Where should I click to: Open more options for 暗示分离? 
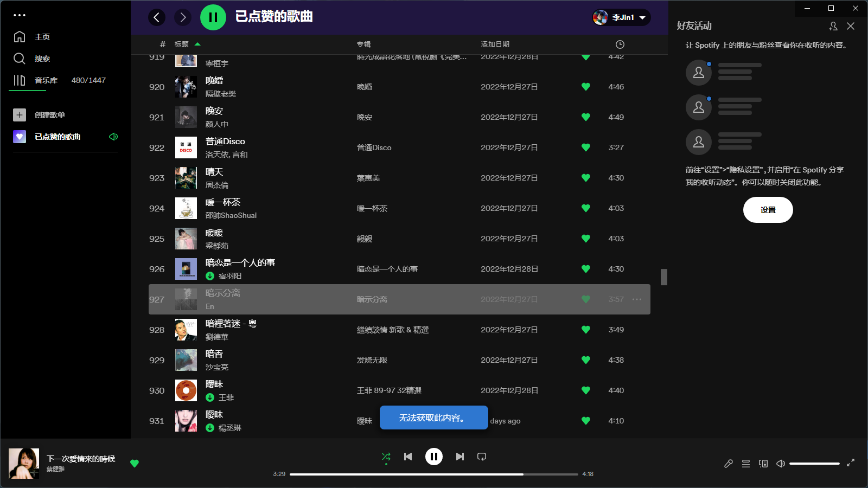[637, 299]
